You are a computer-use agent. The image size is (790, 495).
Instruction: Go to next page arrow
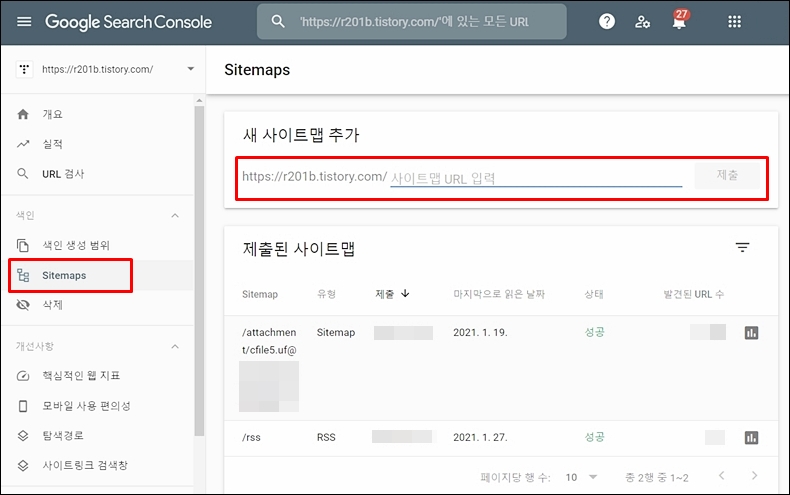(754, 475)
